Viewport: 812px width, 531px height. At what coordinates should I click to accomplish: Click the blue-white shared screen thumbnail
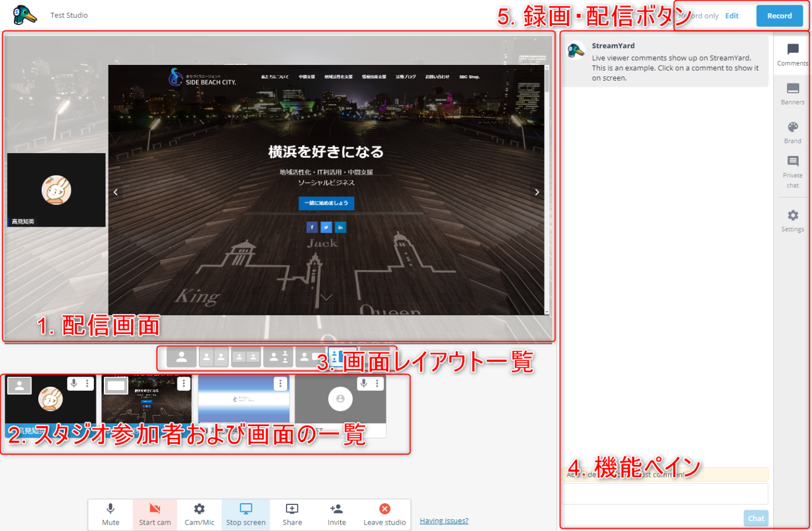(244, 406)
